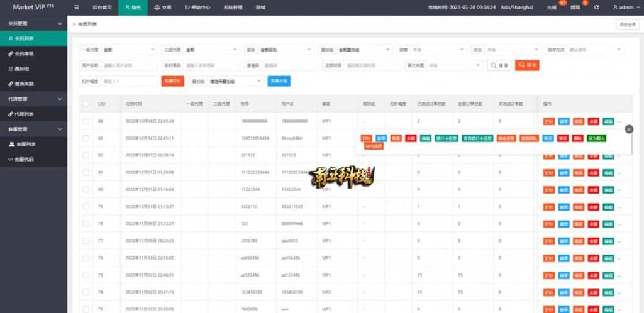Select the checkbox for UID 83 row
Screen dimensions: 644x313
click(x=86, y=138)
